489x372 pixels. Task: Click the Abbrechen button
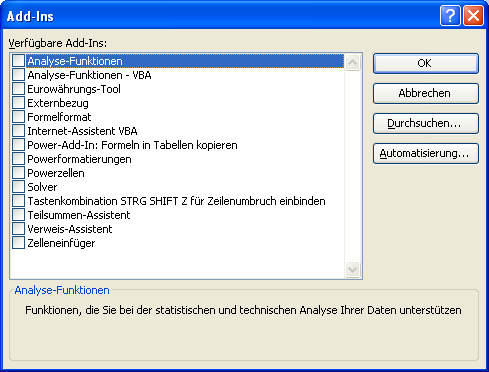click(426, 93)
